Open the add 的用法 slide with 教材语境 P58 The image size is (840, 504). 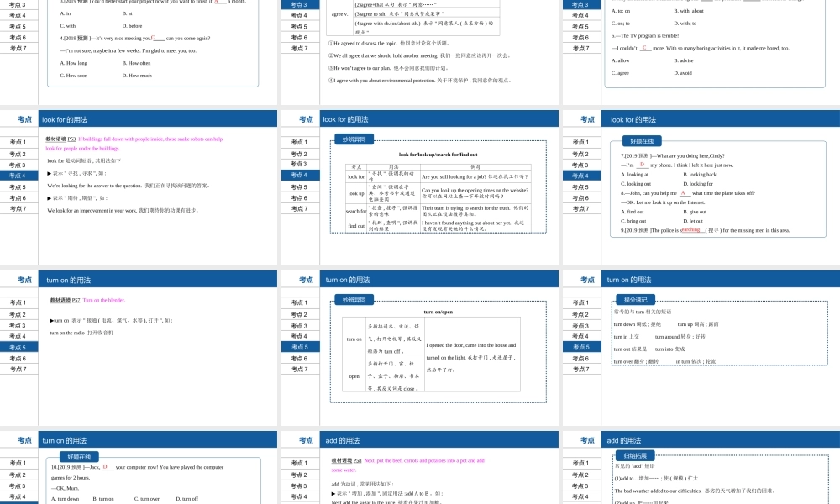click(420, 468)
